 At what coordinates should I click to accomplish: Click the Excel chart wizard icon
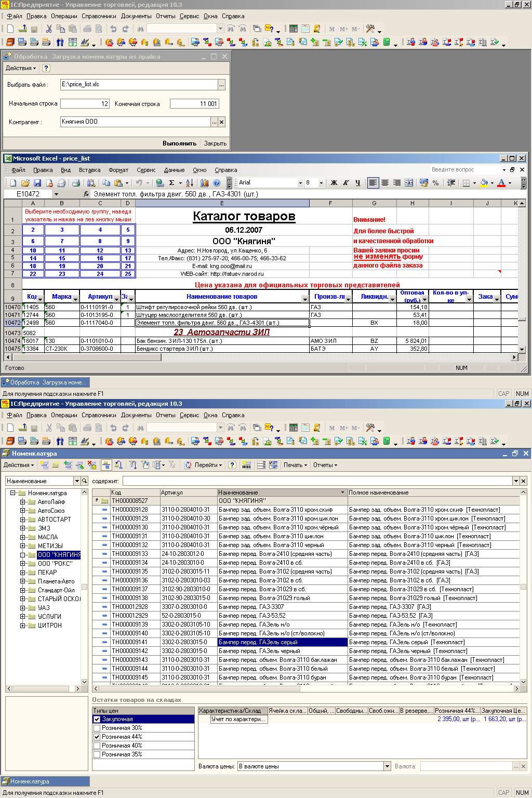click(204, 182)
